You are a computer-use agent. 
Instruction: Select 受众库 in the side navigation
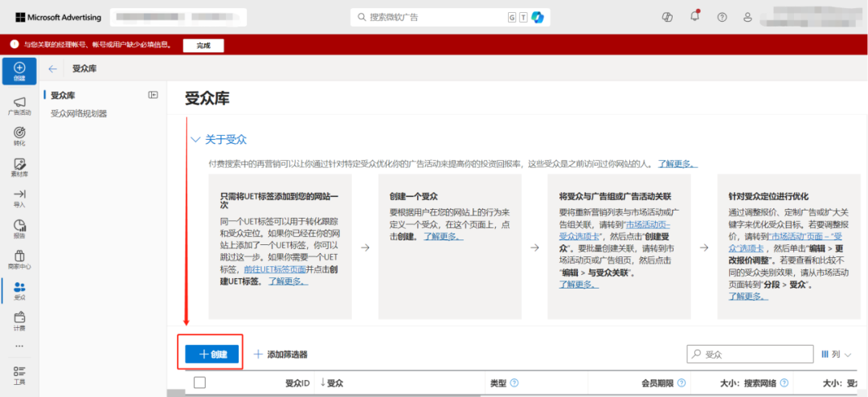[x=63, y=96]
